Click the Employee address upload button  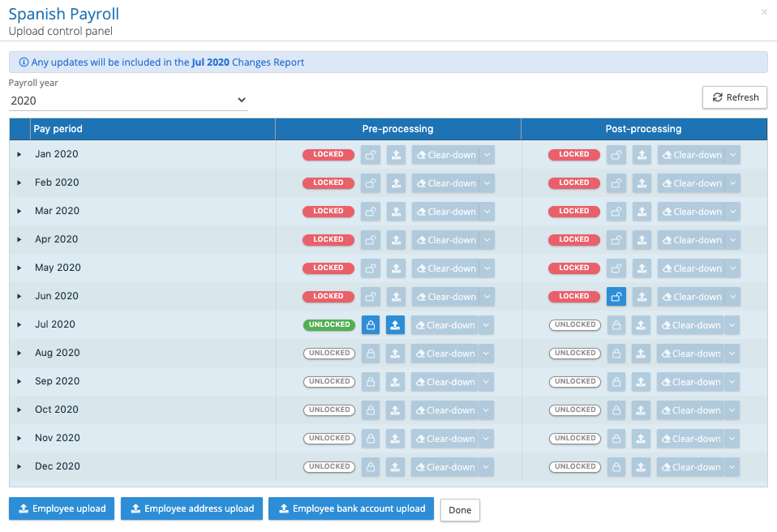click(x=191, y=508)
